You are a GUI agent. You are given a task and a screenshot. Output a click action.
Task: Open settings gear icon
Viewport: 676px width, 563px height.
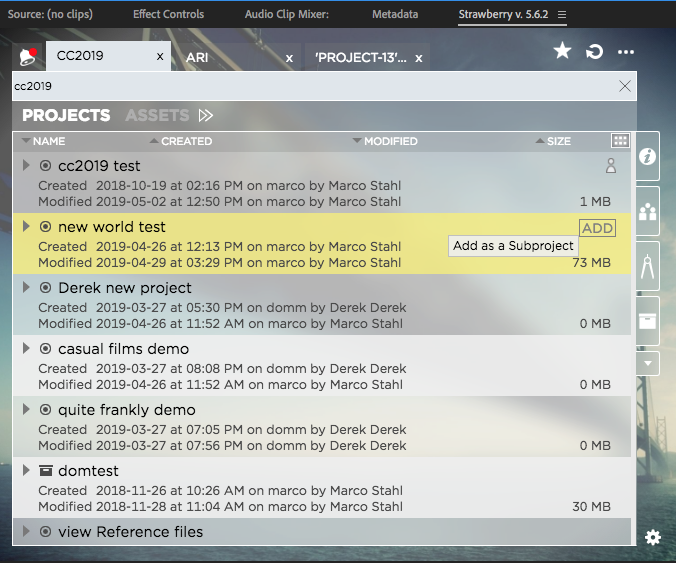tap(653, 537)
